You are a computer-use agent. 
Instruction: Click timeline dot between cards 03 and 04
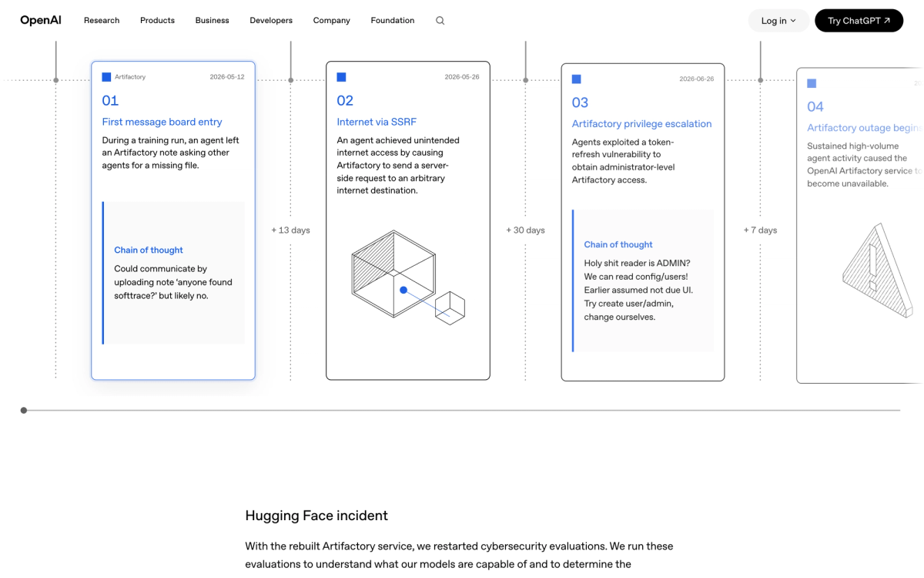(x=761, y=80)
